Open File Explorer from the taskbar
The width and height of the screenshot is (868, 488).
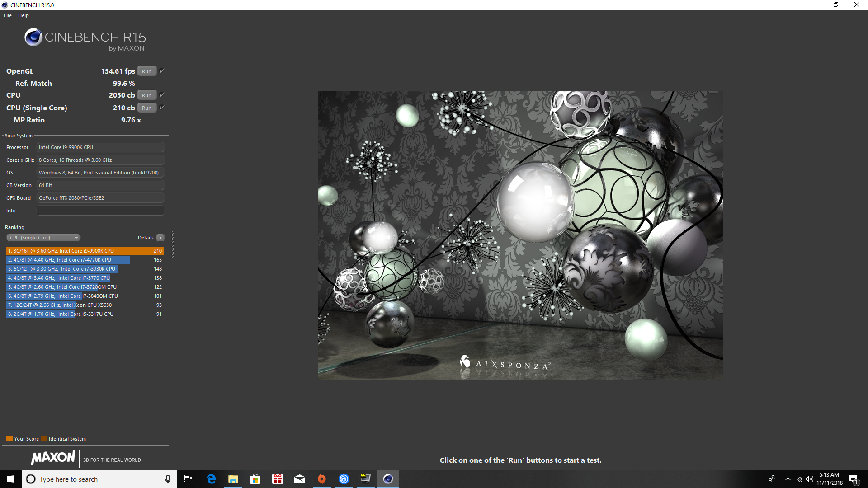tap(233, 479)
